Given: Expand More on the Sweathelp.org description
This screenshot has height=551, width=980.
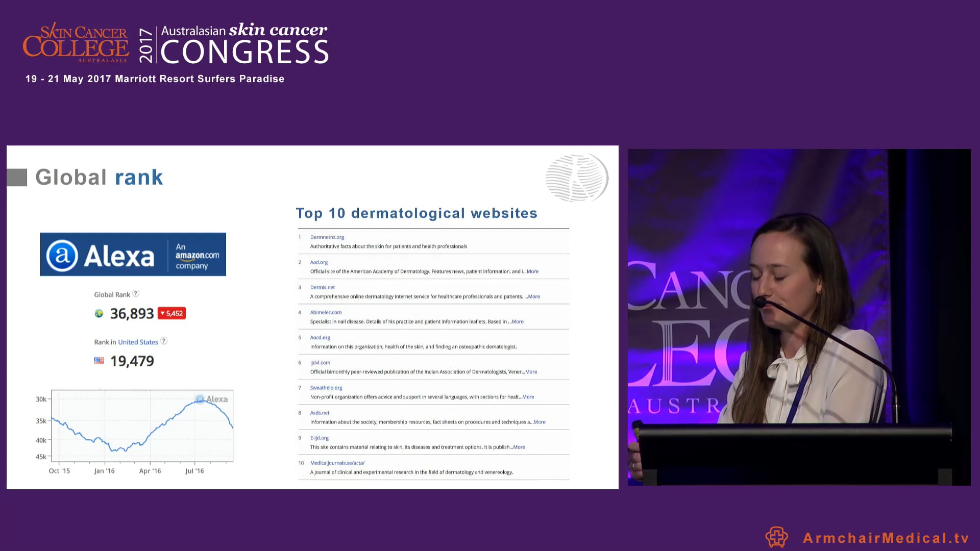Looking at the screenshot, I should (x=528, y=397).
